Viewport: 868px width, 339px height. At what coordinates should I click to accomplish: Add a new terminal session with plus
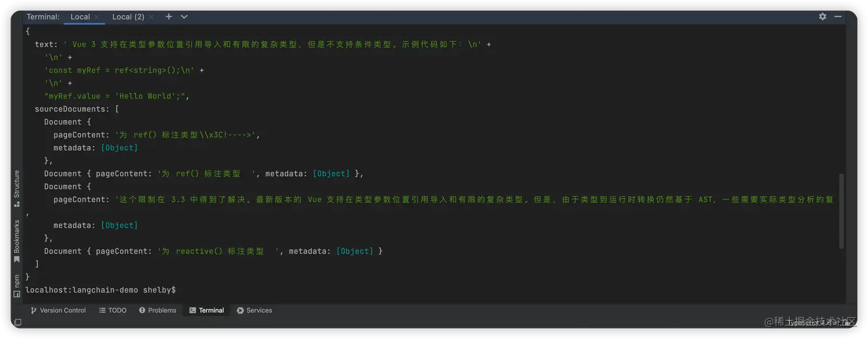tap(169, 17)
